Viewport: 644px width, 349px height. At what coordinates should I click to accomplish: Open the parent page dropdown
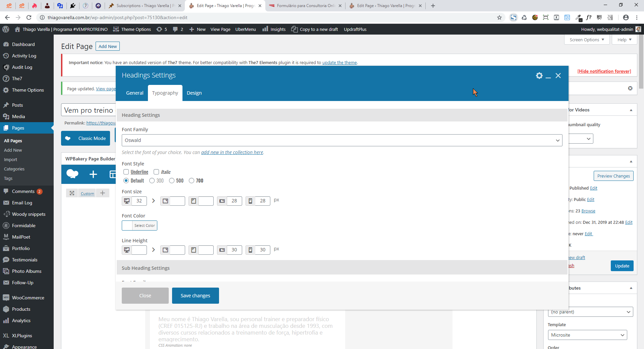click(x=590, y=312)
